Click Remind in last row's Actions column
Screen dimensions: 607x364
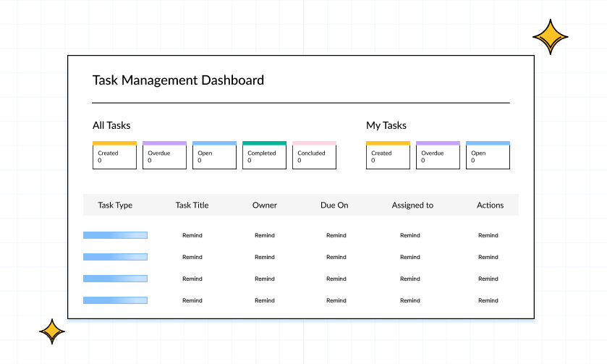488,300
